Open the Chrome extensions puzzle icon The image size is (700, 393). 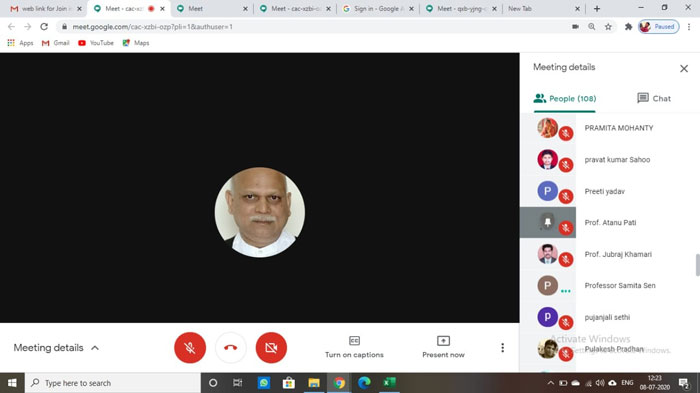coord(628,27)
